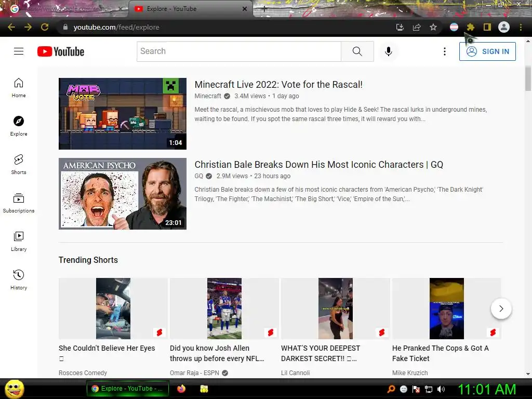Go to Home in the sidebar

point(19,88)
